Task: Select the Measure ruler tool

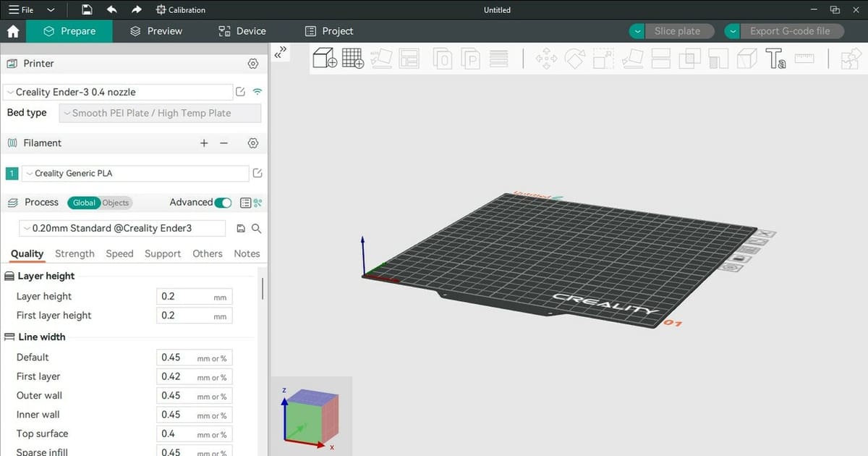Action: tap(804, 58)
